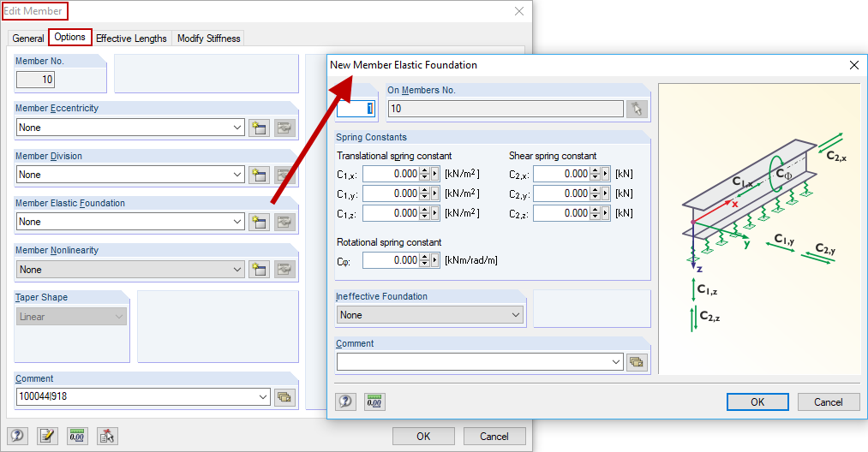Screen dimensions: 868x452
Task: Open the Member Eccentricity dropdown
Action: click(x=237, y=128)
